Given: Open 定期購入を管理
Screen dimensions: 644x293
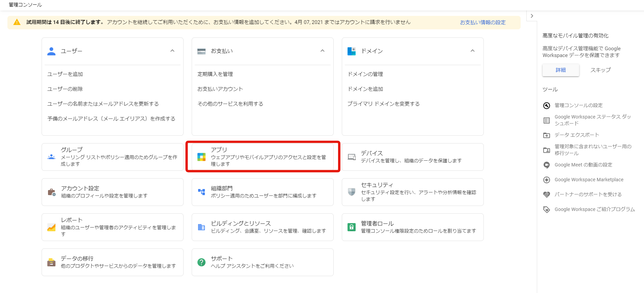Looking at the screenshot, I should click(215, 74).
